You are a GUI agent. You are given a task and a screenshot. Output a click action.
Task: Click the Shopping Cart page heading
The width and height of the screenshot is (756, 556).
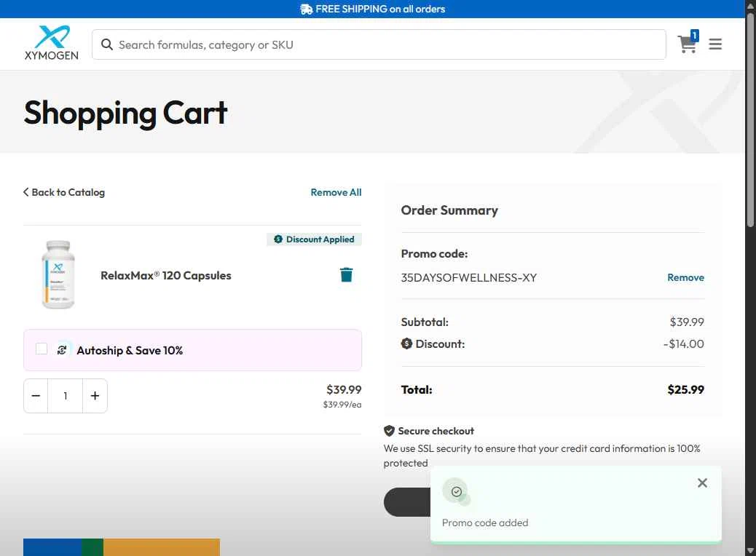tap(125, 114)
